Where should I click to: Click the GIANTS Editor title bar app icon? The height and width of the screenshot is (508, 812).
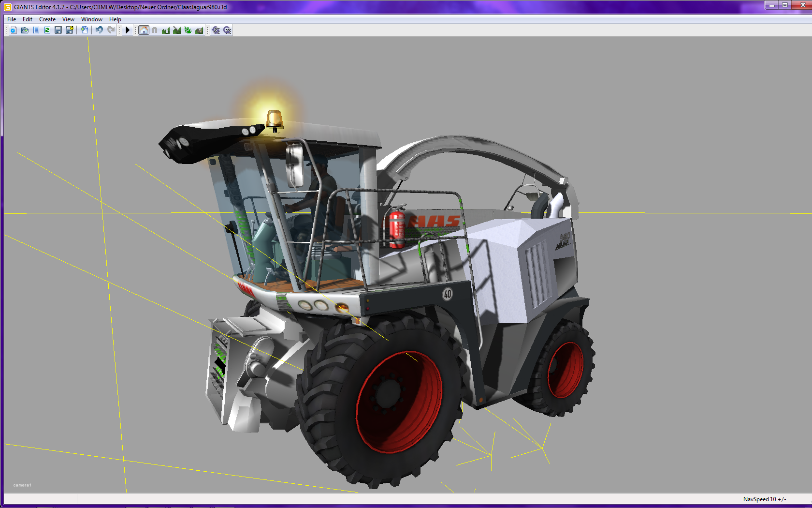7,7
